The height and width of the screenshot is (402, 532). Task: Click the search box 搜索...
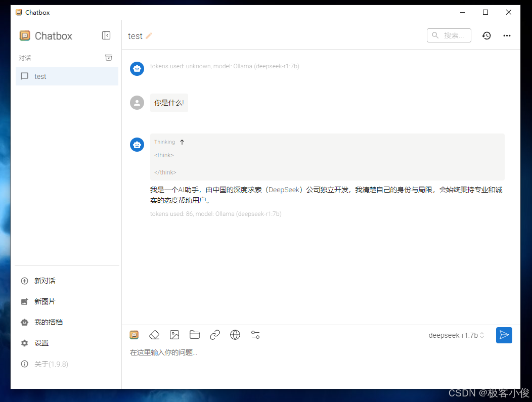[449, 35]
